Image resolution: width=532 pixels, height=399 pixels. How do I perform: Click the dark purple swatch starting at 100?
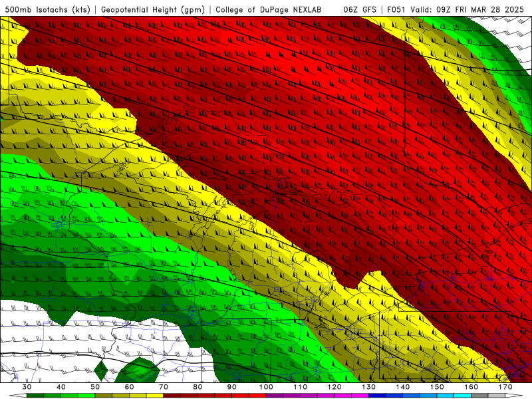[x=275, y=396]
